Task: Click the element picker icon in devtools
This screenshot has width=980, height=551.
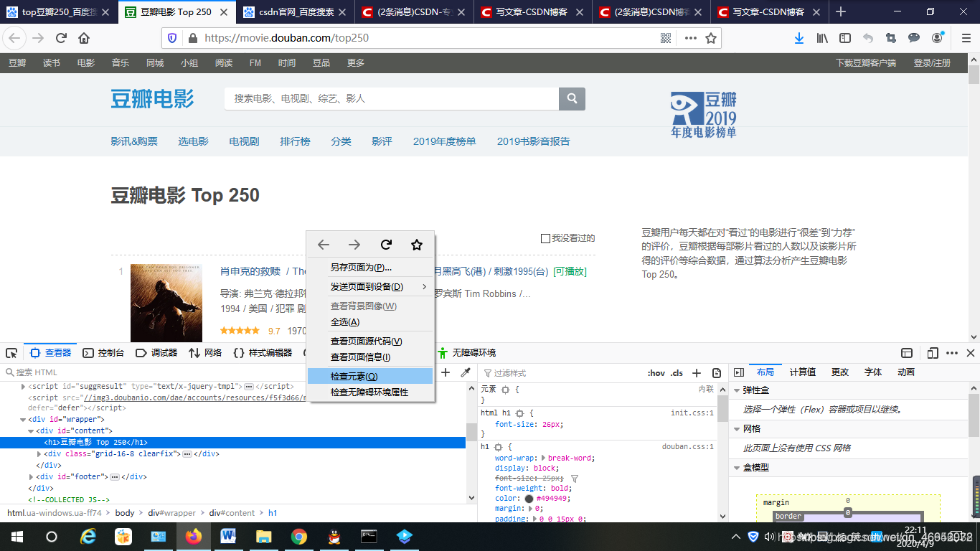Action: (x=11, y=353)
